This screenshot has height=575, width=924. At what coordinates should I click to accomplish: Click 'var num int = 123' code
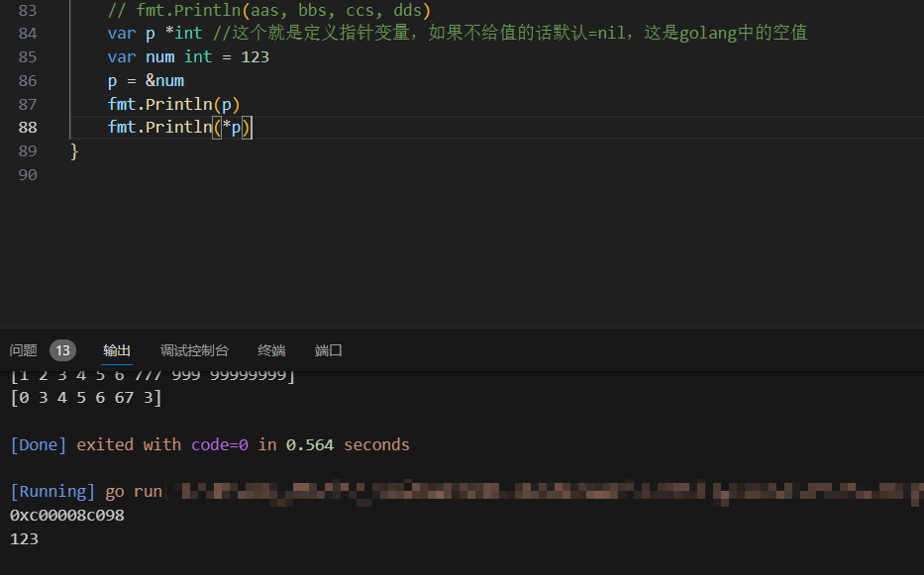tap(188, 57)
